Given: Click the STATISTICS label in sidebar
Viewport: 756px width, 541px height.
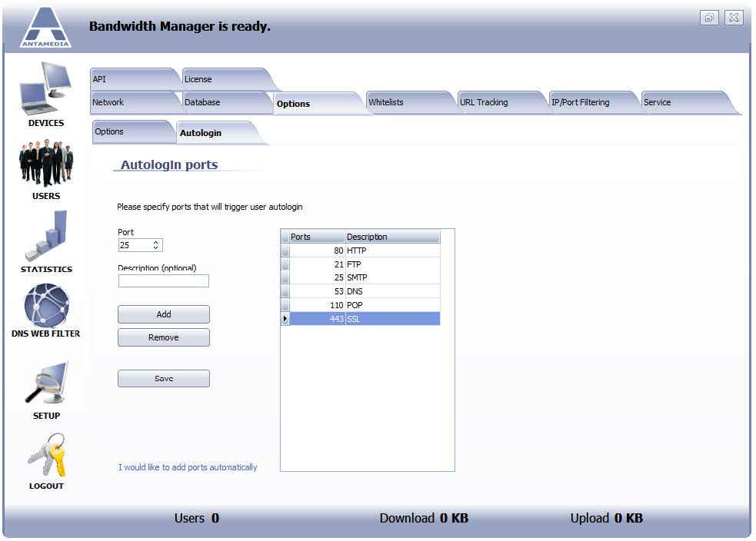Looking at the screenshot, I should pos(46,269).
